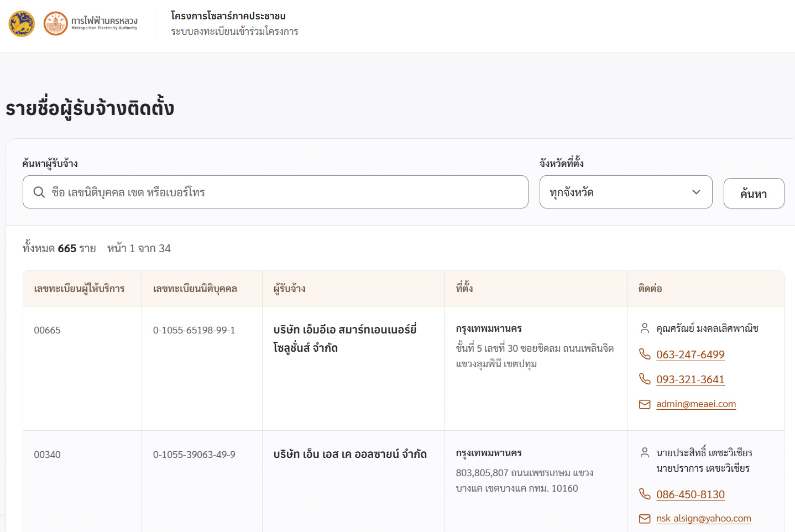Image resolution: width=795 pixels, height=532 pixels.
Task: Click the ค้นหาผู้รับจ้าง field label
Action: 50,163
